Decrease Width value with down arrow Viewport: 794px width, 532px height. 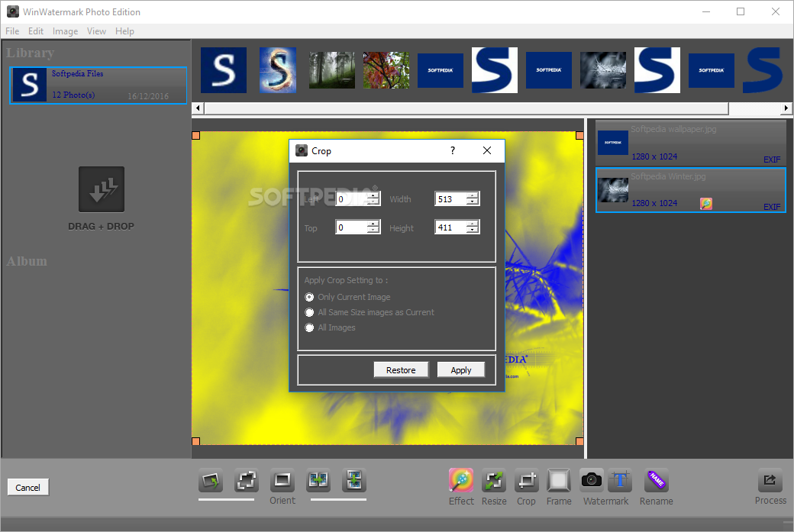[x=473, y=202]
